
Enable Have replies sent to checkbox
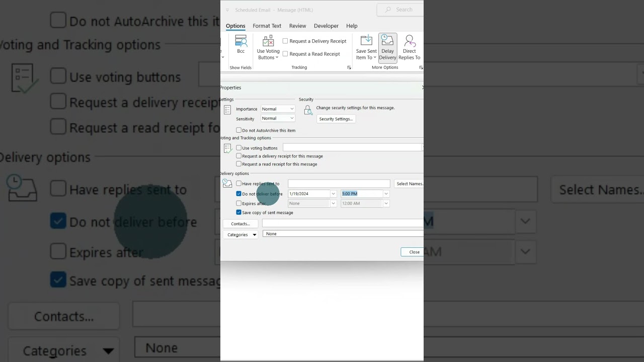pos(239,184)
